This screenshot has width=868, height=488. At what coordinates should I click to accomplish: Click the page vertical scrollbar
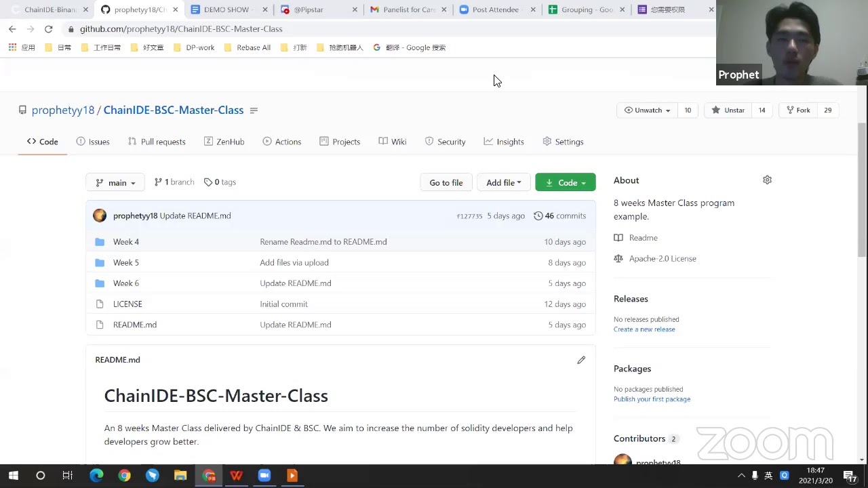pyautogui.click(x=863, y=190)
